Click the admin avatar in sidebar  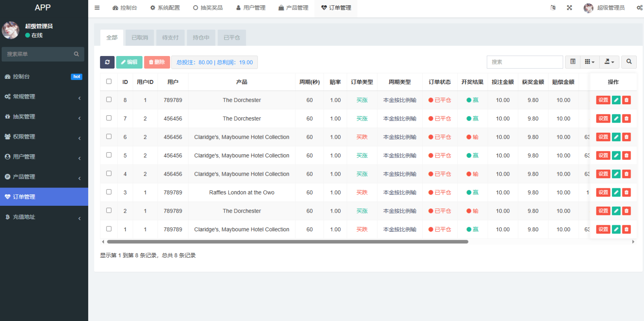click(x=11, y=30)
